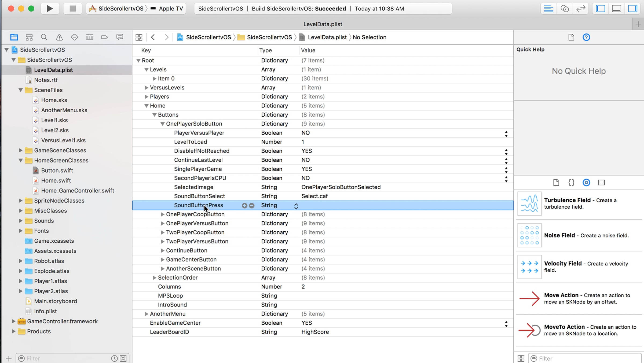644x363 pixels.
Task: Choose the Apple TV run destination
Action: (x=167, y=9)
